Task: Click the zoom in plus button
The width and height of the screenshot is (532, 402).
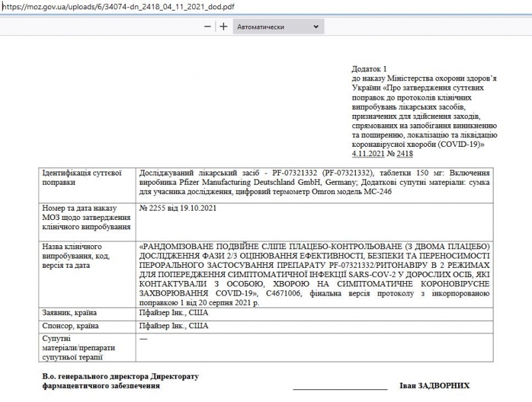Action: click(x=223, y=27)
